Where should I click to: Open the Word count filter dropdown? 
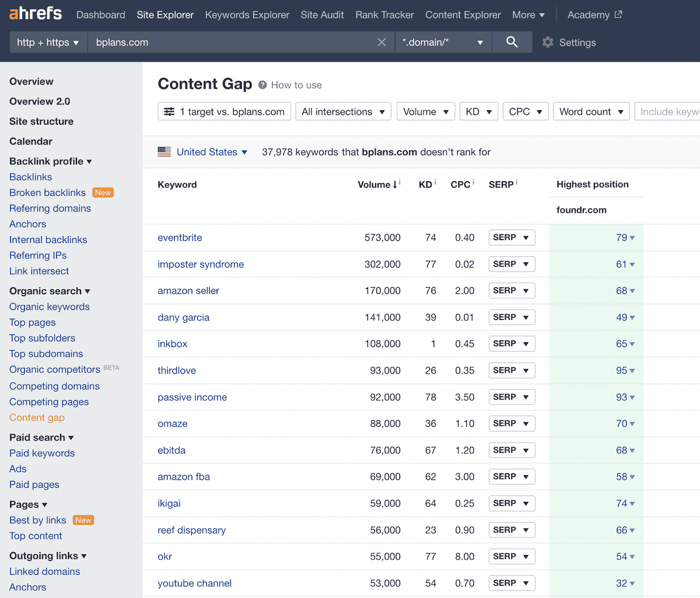pos(591,111)
